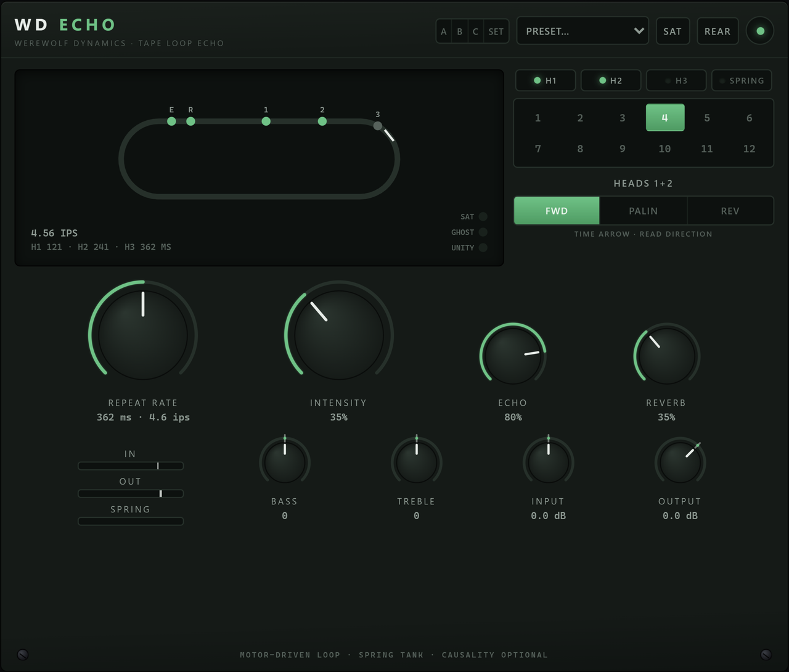Select preset slot A
789x672 pixels.
click(x=444, y=31)
